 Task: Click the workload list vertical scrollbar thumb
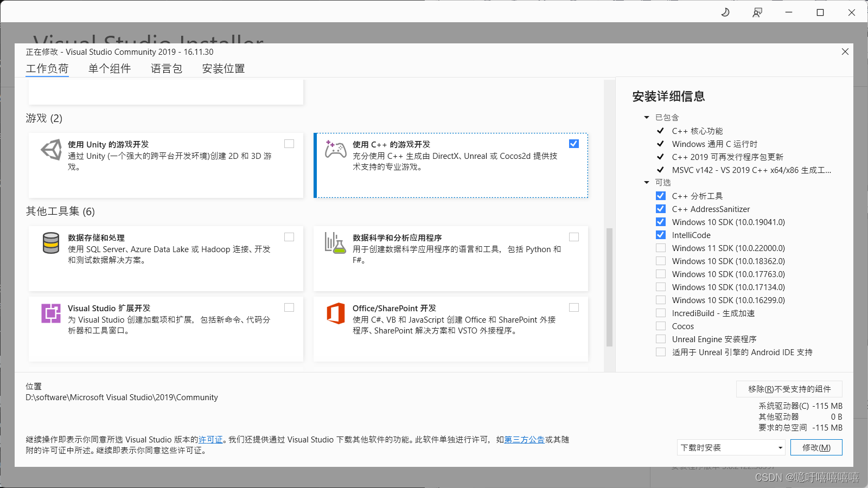(x=609, y=287)
